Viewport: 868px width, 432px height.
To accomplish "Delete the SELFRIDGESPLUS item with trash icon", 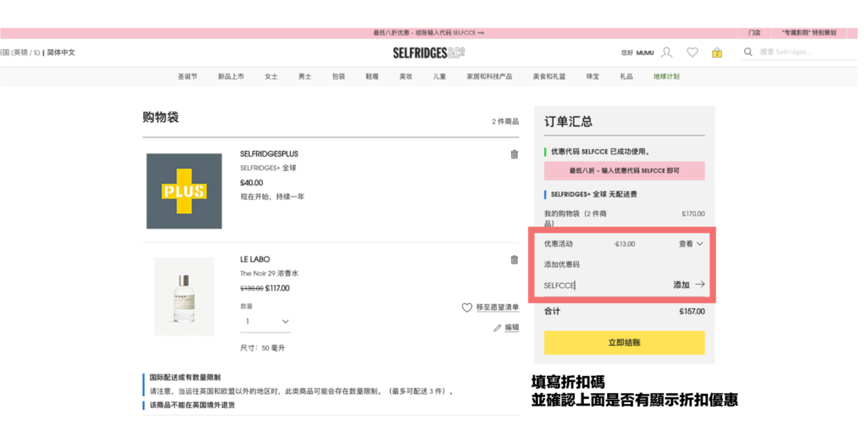I will [x=515, y=154].
